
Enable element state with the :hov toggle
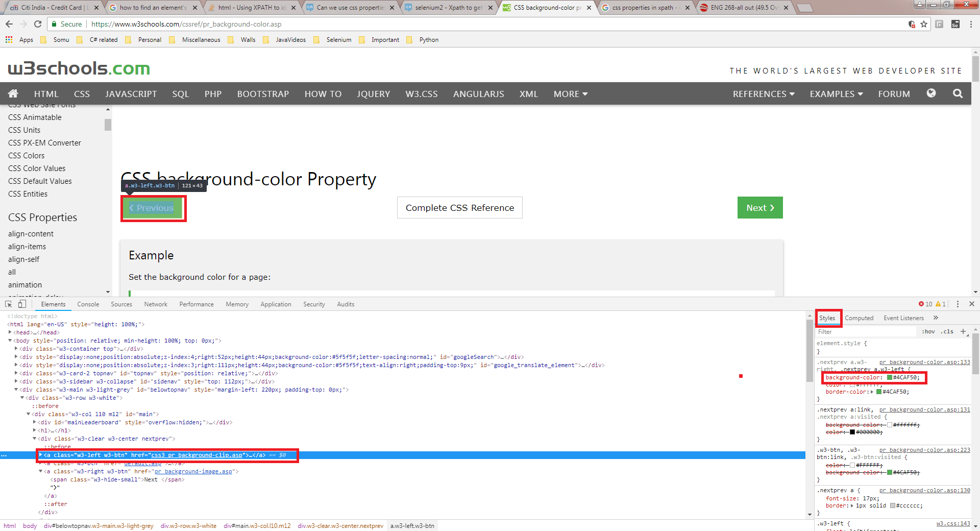[x=928, y=331]
